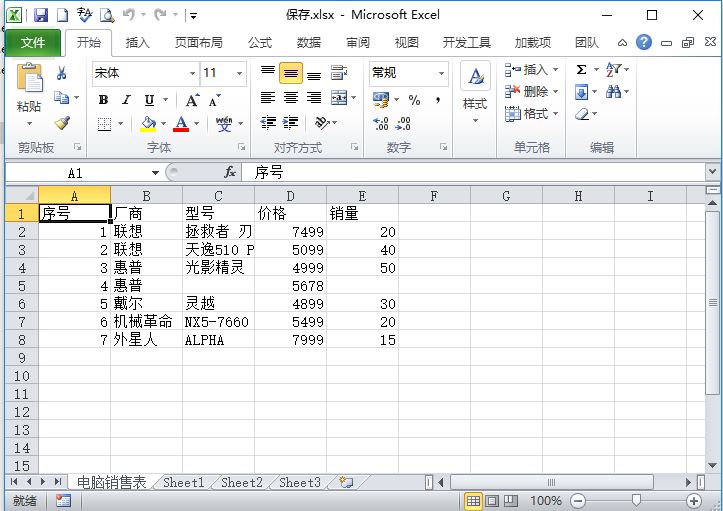Click the Save icon in quick access toolbar
The width and height of the screenshot is (723, 511).
[41, 15]
